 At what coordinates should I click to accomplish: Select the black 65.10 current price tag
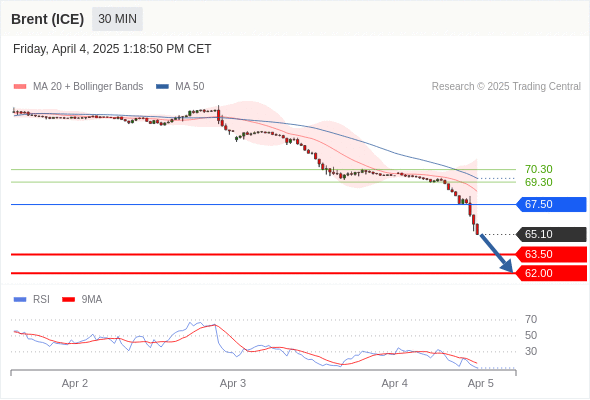tap(551, 234)
